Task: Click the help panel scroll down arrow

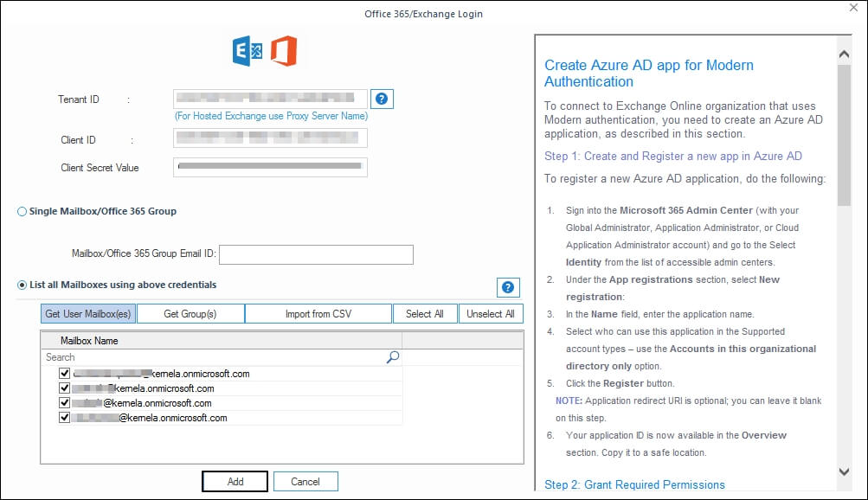Action: click(x=844, y=471)
